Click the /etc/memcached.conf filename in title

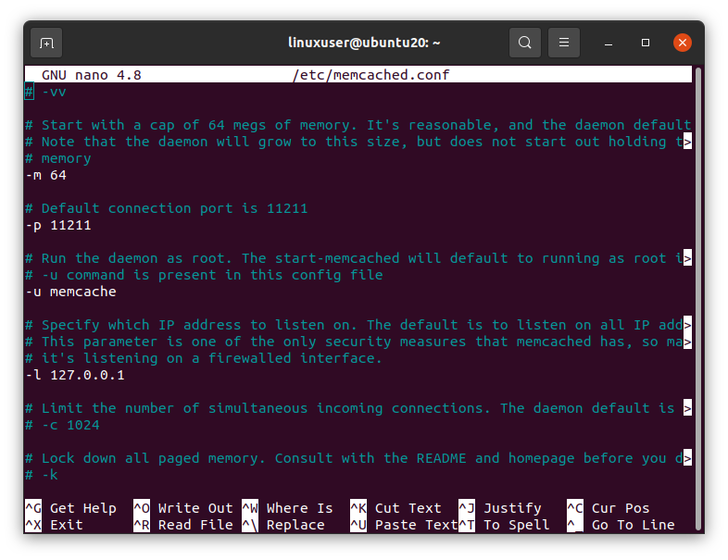(x=371, y=75)
